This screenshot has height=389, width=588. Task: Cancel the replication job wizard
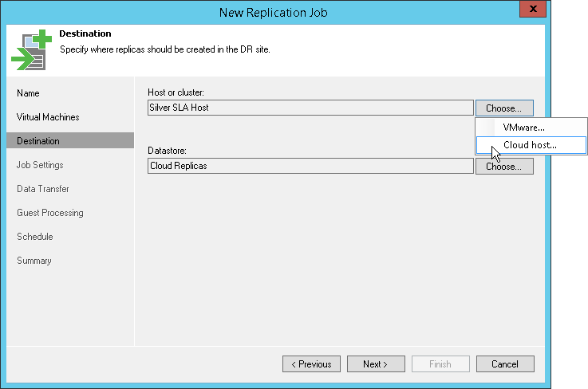point(505,364)
